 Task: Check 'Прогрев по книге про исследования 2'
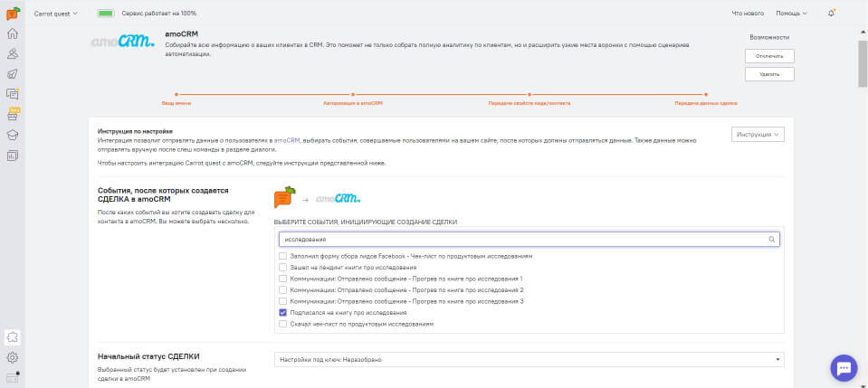coord(283,289)
